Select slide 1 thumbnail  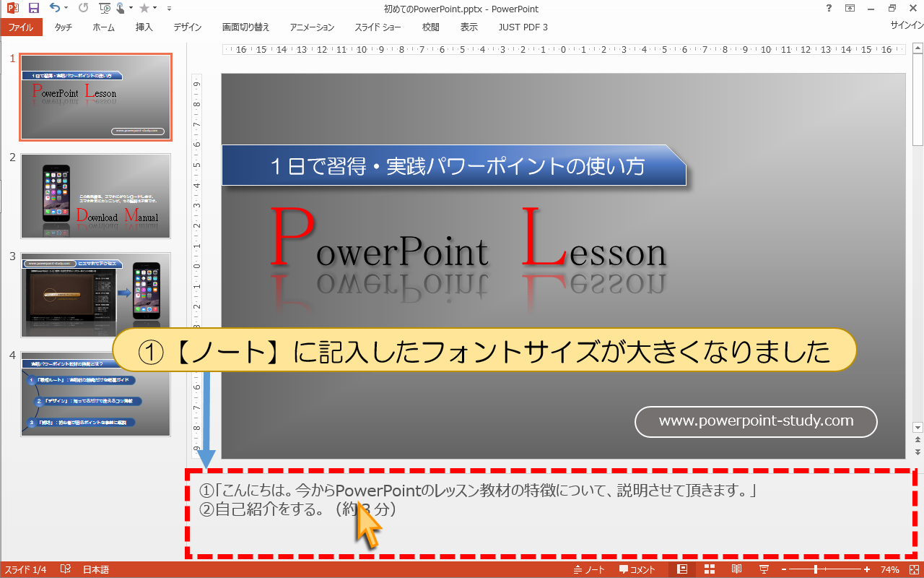point(96,97)
